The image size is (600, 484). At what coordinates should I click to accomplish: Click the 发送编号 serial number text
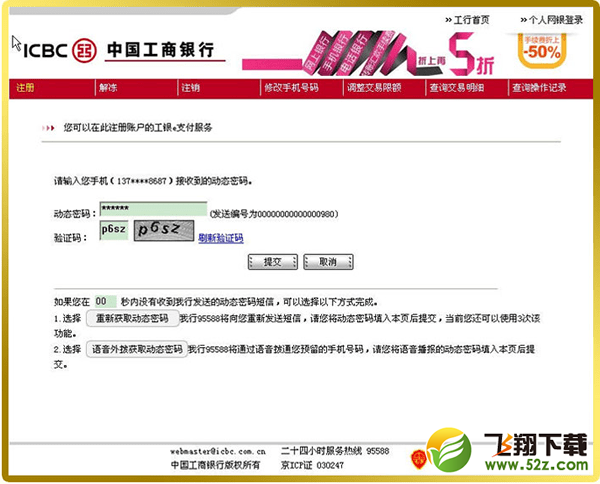point(274,214)
